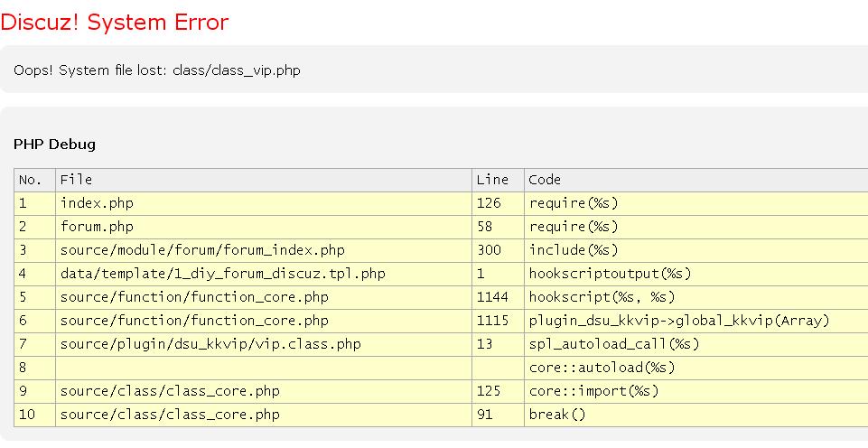Viewport: 868px width, 448px height.
Task: Click the spl_autoload_call(%s) code cell
Action: coord(613,344)
